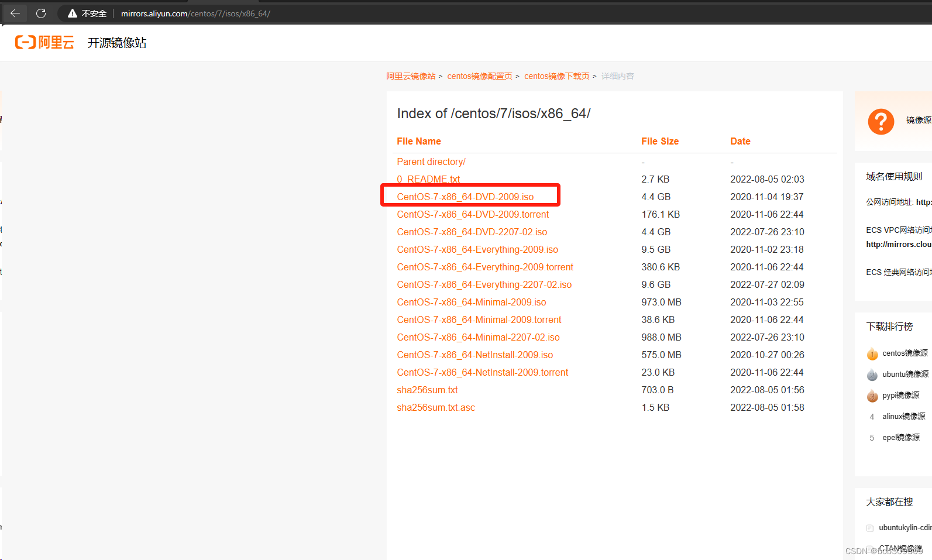Click the 176.1 KB file size value

point(661,214)
